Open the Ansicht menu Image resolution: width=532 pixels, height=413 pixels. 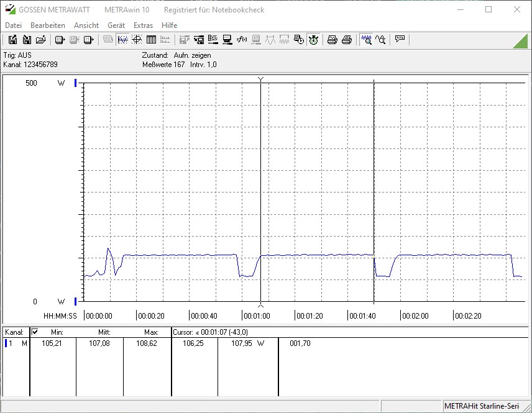tap(86, 25)
